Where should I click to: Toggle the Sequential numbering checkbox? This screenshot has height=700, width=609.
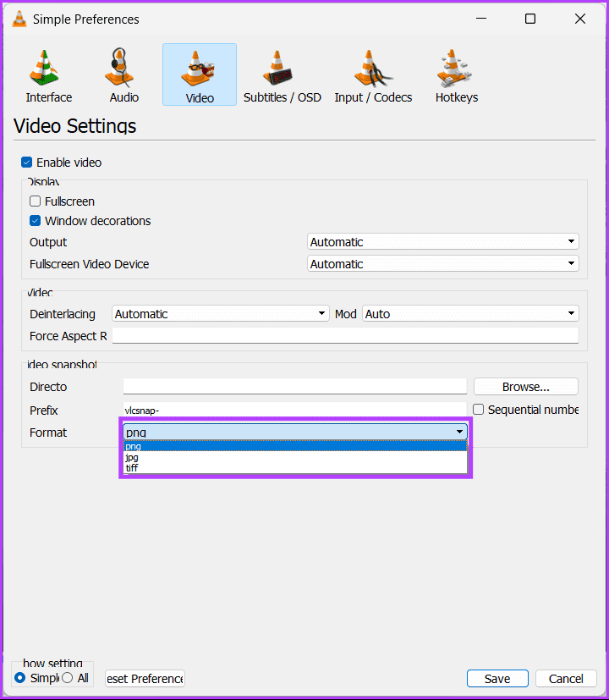(x=478, y=410)
